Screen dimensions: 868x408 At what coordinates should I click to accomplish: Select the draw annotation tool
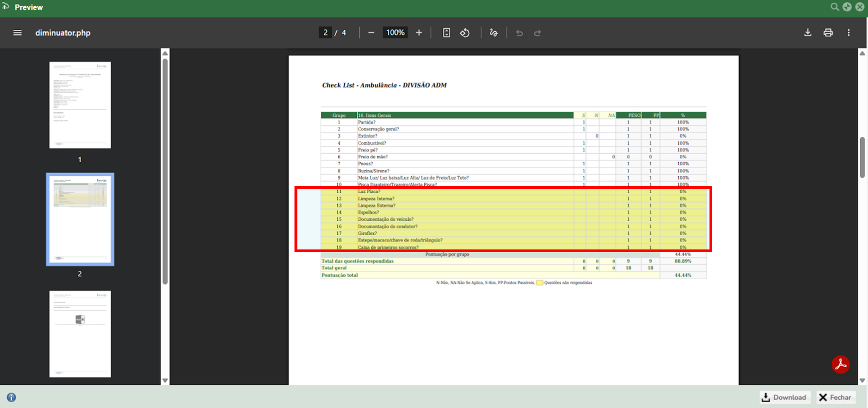(493, 33)
